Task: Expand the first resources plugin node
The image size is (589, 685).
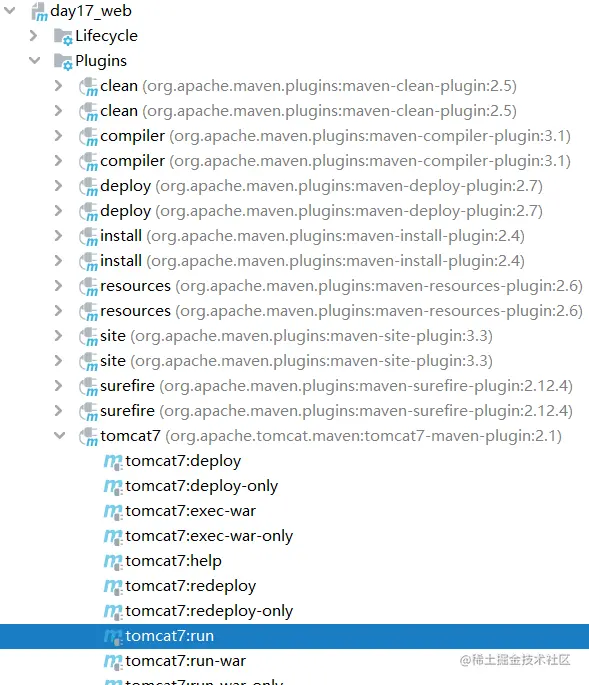Action: pyautogui.click(x=59, y=286)
